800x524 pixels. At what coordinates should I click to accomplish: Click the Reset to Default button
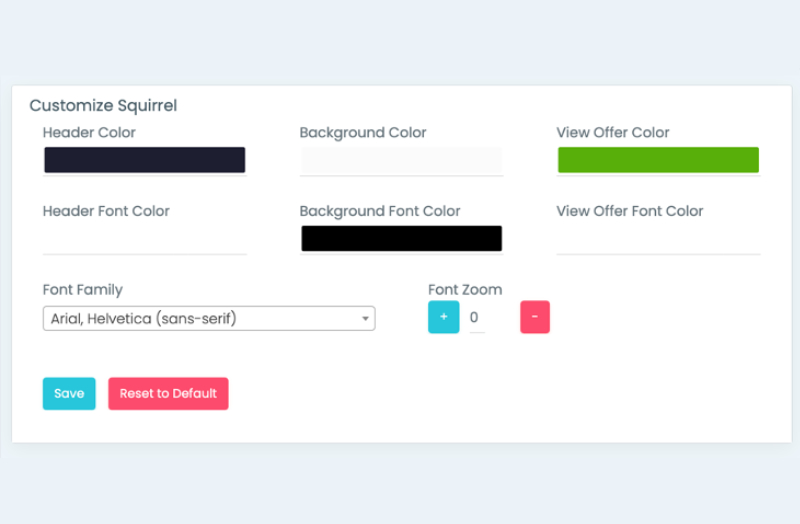(168, 393)
